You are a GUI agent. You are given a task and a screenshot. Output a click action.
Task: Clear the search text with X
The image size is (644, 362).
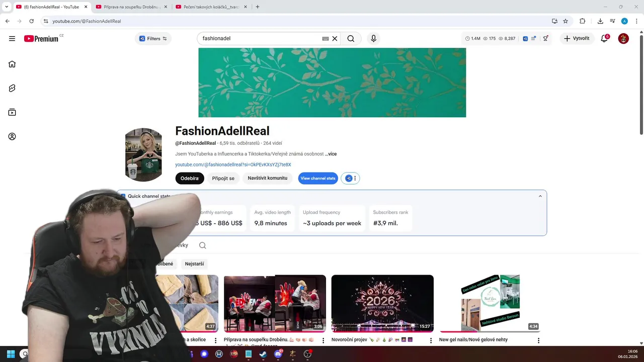coord(335,39)
